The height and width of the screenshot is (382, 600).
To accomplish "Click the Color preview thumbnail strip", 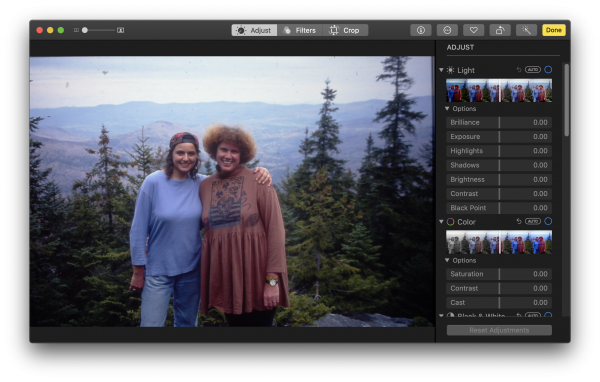I will point(499,242).
